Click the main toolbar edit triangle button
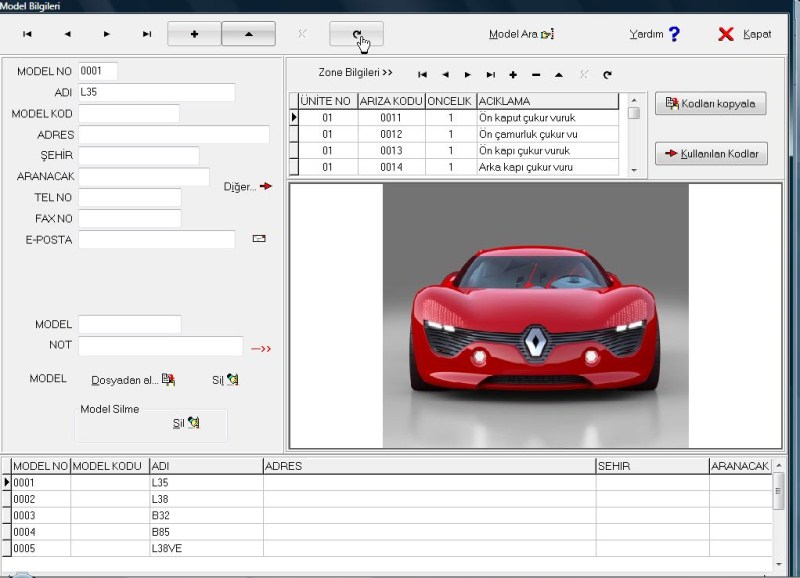 click(x=248, y=34)
